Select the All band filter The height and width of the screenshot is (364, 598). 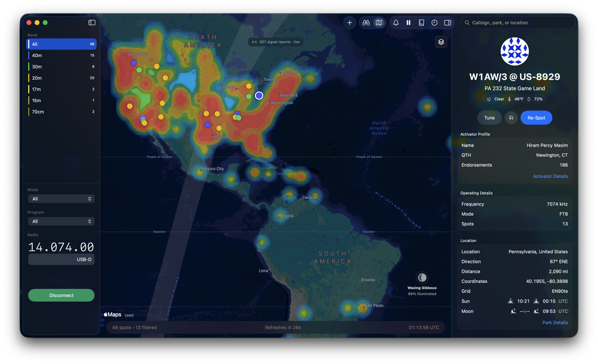(61, 44)
